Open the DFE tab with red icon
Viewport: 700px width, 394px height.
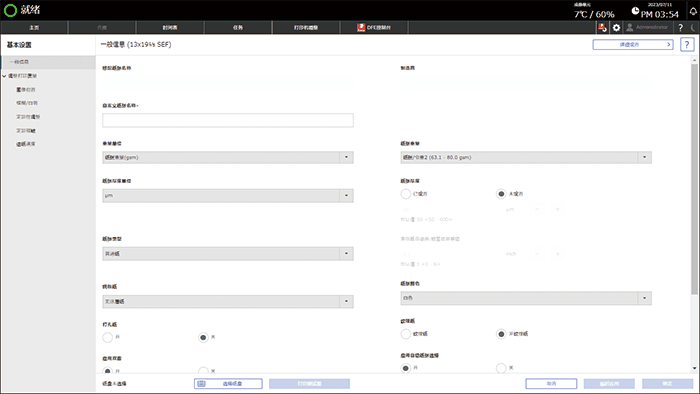point(374,28)
